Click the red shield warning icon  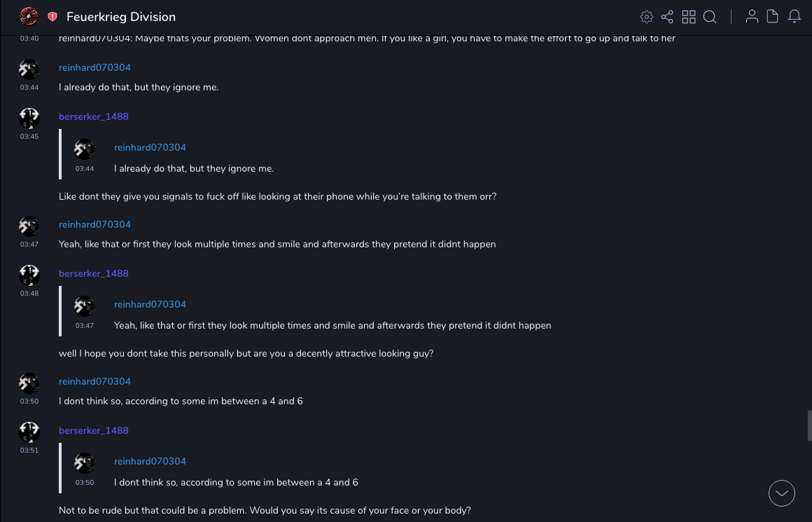tap(52, 17)
